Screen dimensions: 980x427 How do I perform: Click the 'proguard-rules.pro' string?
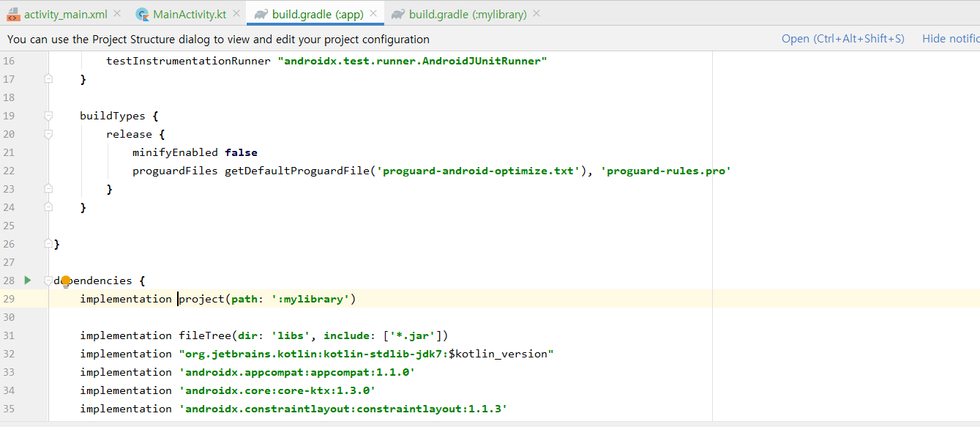click(x=667, y=171)
